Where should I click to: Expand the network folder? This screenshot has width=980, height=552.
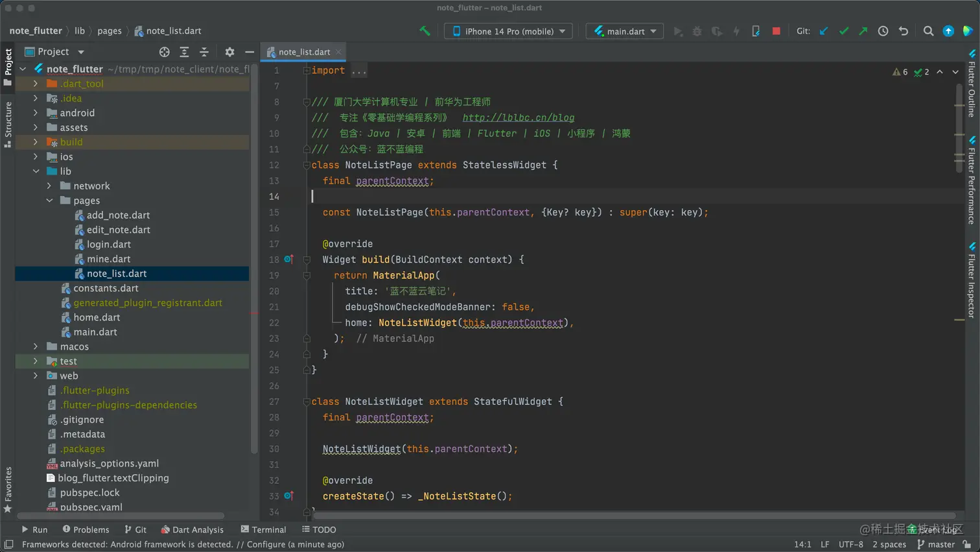49,186
